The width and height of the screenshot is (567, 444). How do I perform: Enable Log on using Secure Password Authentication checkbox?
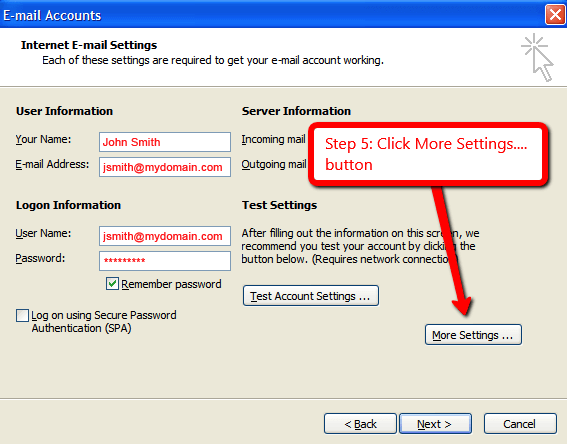point(22,315)
